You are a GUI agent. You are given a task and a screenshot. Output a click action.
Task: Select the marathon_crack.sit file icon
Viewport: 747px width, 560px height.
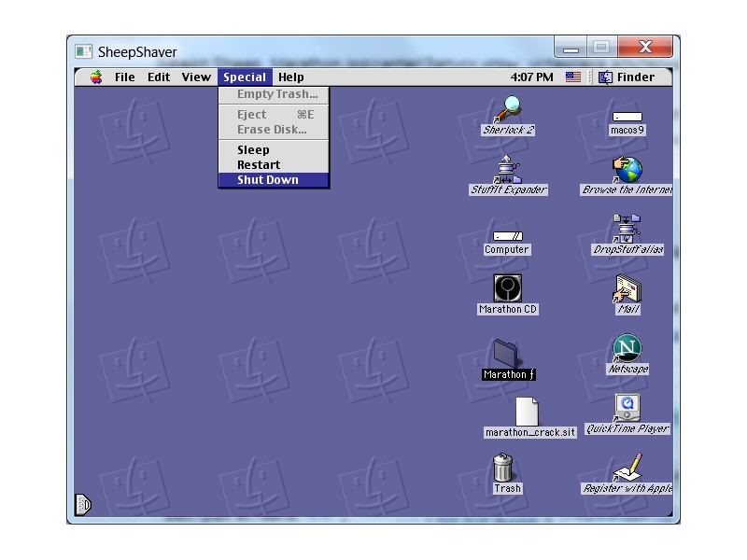527,412
